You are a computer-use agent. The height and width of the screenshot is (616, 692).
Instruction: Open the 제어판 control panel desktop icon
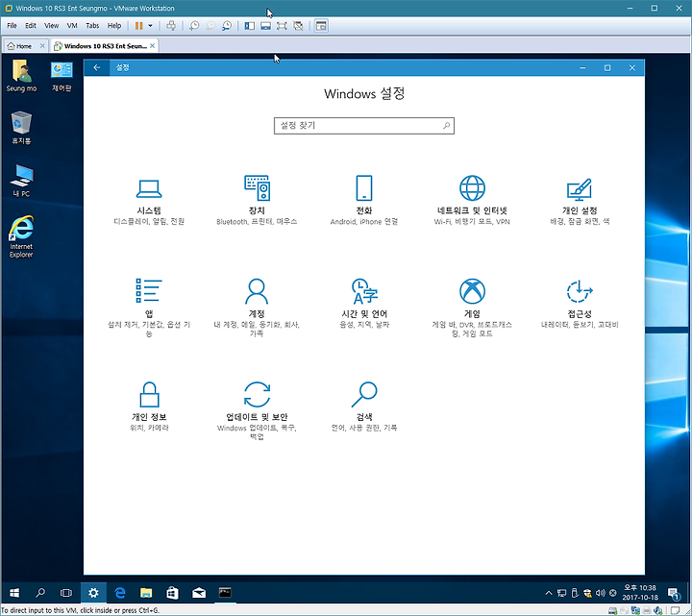click(x=62, y=76)
